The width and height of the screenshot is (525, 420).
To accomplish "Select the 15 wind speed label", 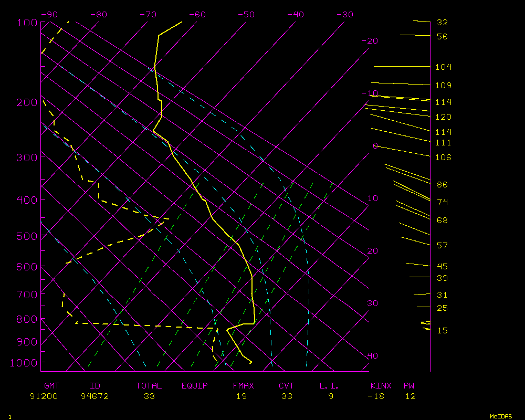I will click(x=442, y=331).
